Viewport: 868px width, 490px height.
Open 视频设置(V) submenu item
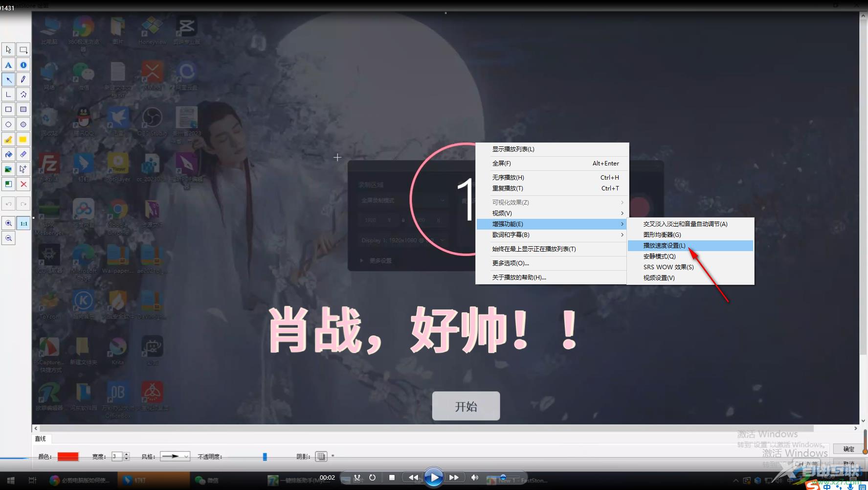pyautogui.click(x=690, y=278)
